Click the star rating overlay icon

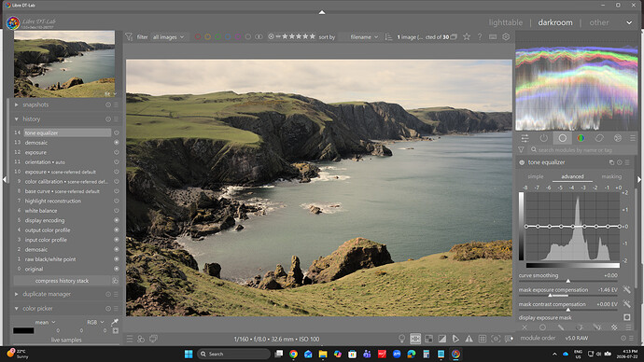[467, 37]
